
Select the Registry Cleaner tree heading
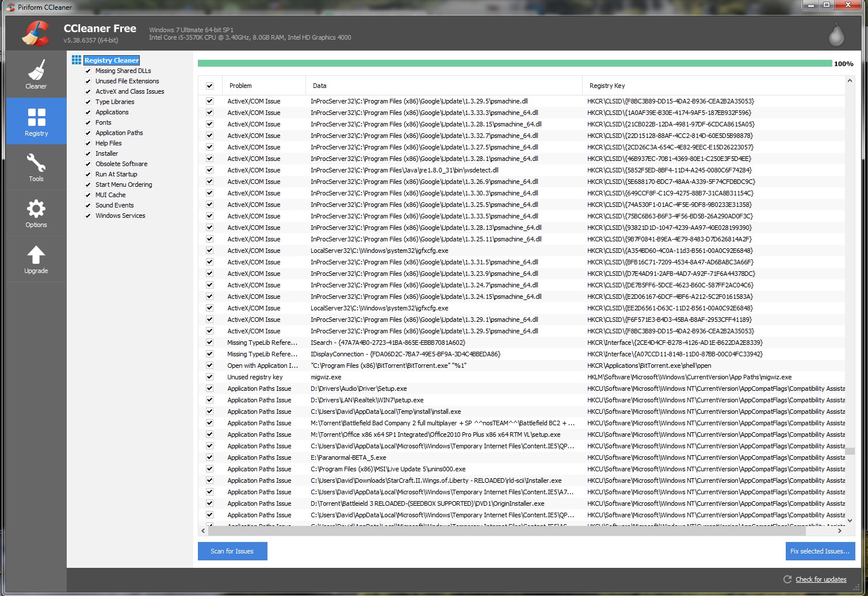click(112, 60)
